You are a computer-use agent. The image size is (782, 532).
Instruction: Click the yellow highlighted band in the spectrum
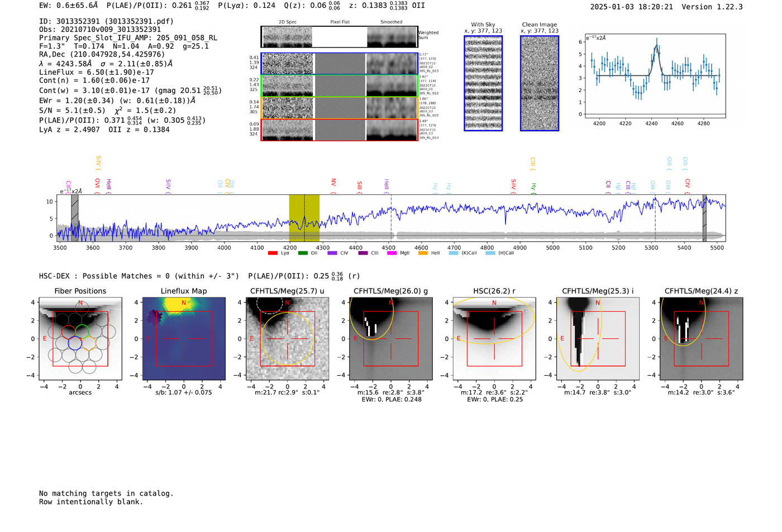304,218
